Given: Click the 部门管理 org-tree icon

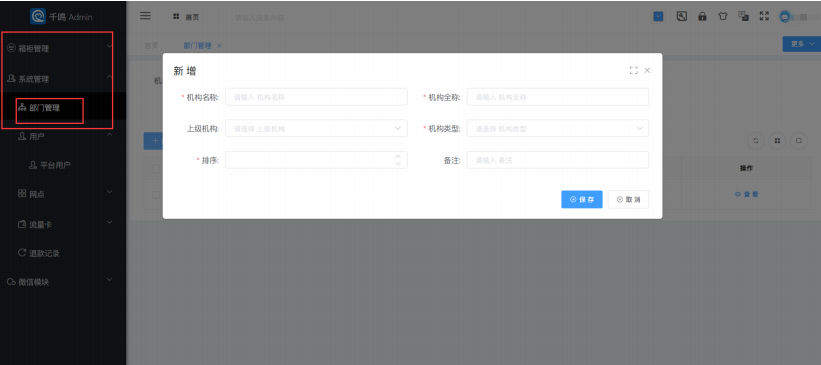Looking at the screenshot, I should [22, 108].
